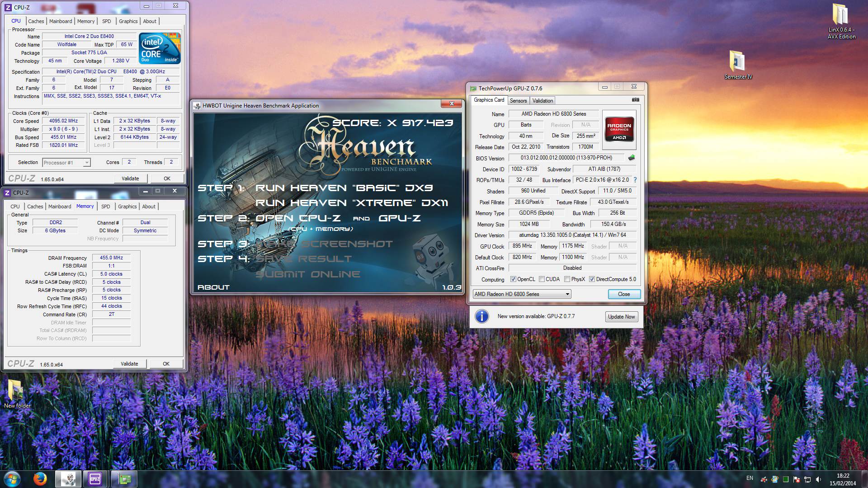This screenshot has width=868, height=488.
Task: Run Heaven "Xtreme" DX11 benchmark
Action: tap(352, 203)
